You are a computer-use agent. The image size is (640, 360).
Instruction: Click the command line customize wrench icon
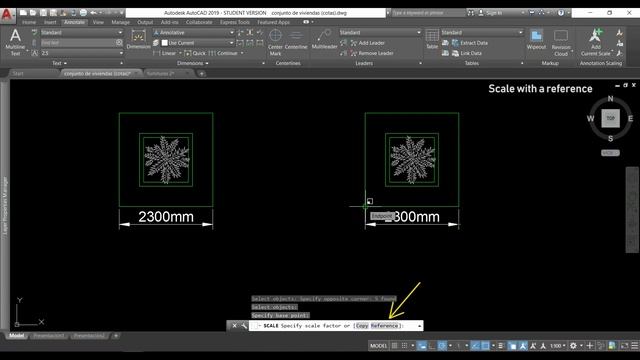tap(244, 325)
